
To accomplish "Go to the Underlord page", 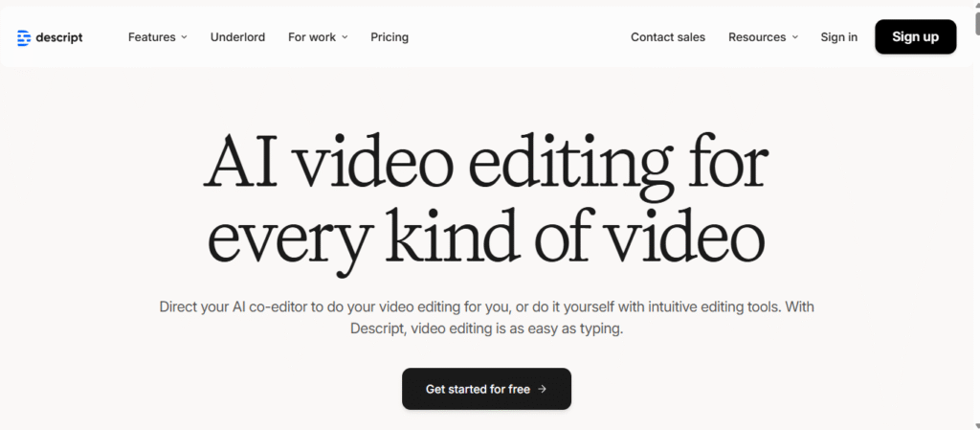I will click(237, 37).
